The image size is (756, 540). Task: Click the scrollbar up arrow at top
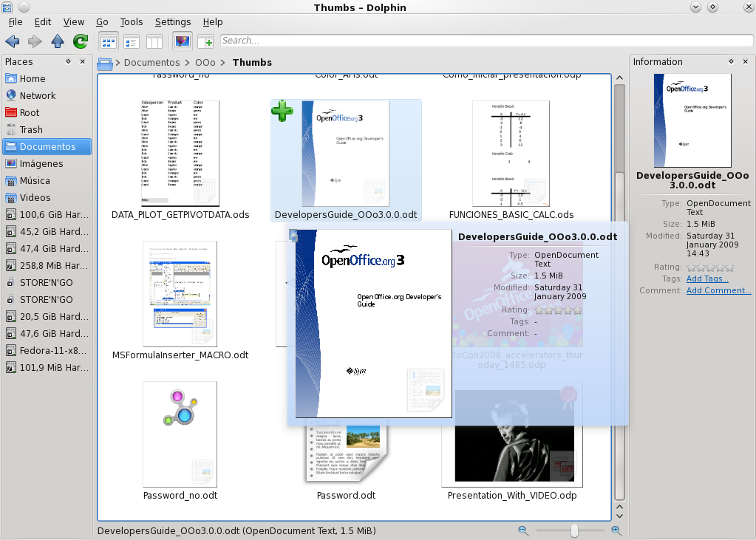(x=620, y=78)
